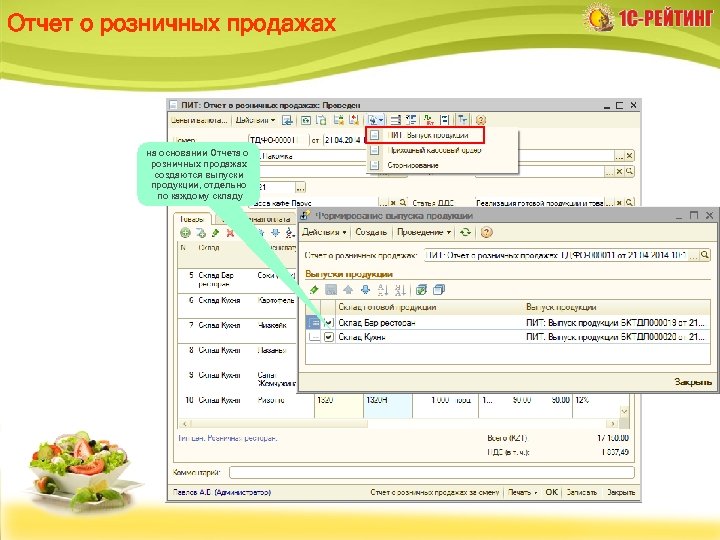
Task: Click the first icon after Действия in the main toolbar
Action: [x=287, y=120]
